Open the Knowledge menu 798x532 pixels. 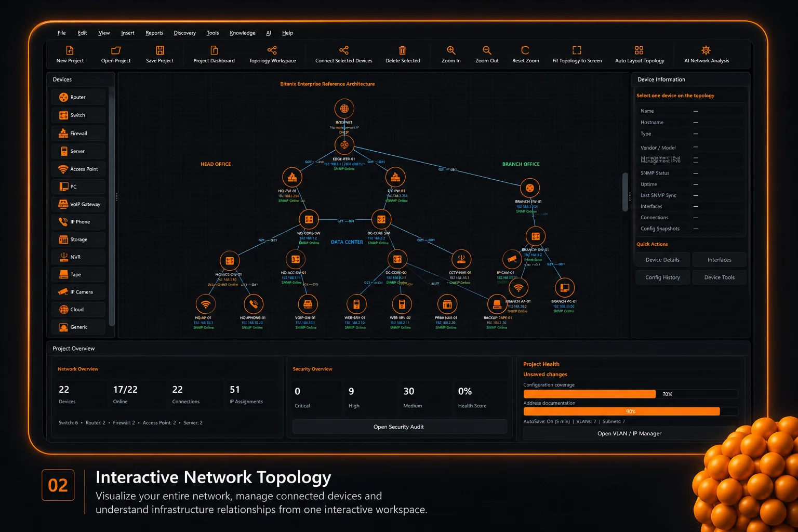(243, 33)
